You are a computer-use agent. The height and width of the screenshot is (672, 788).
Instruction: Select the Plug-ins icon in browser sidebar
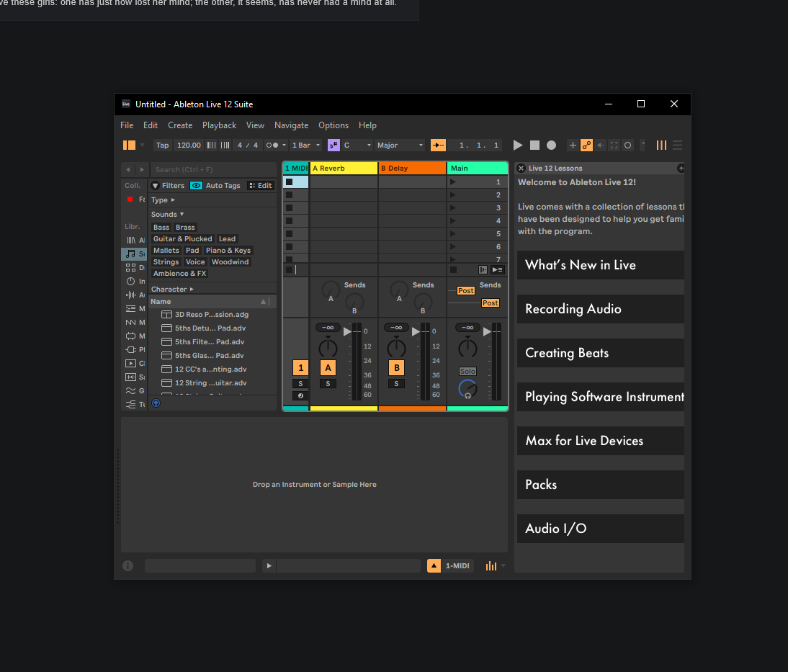click(x=130, y=349)
